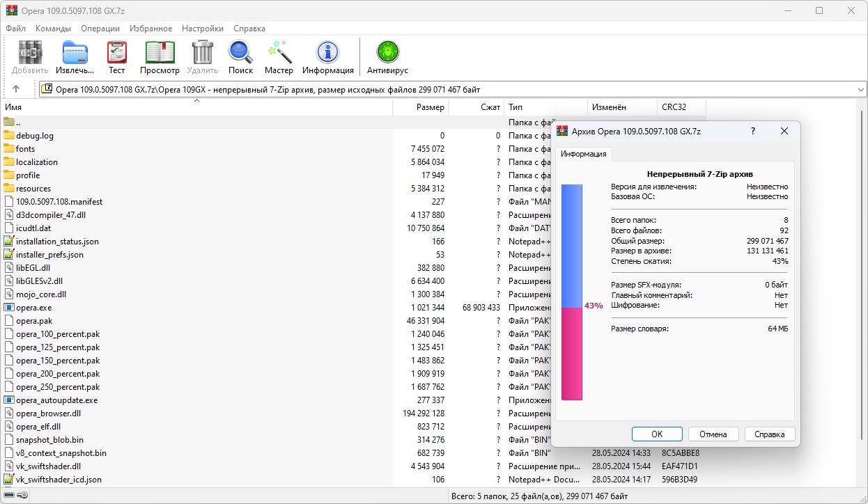868x504 pixels.
Task: Open the Файл menu
Action: (x=15, y=29)
